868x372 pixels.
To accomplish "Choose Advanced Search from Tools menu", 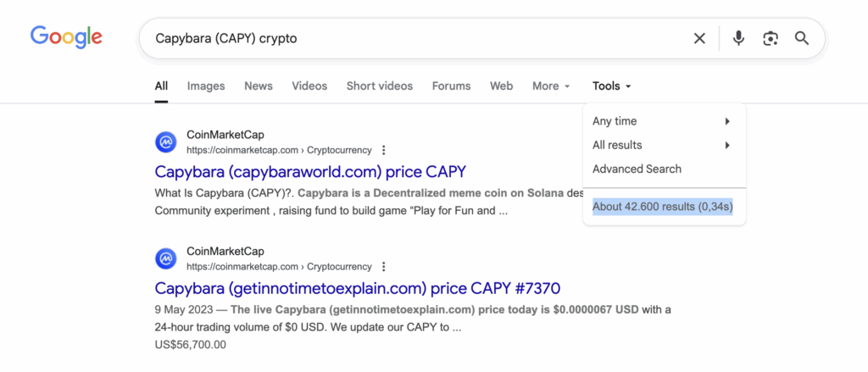I will tap(637, 169).
